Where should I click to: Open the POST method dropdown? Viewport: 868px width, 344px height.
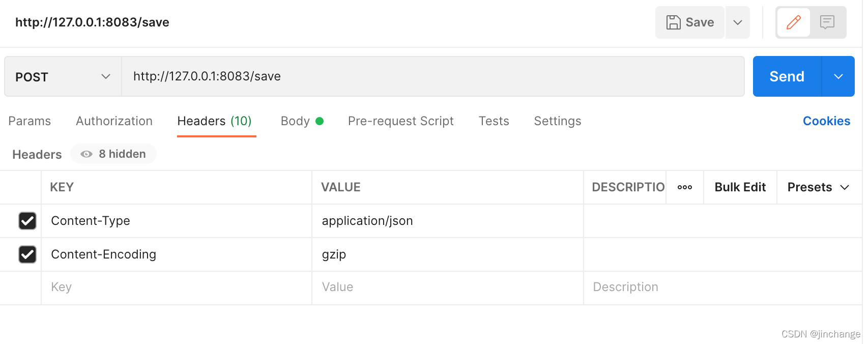point(63,77)
